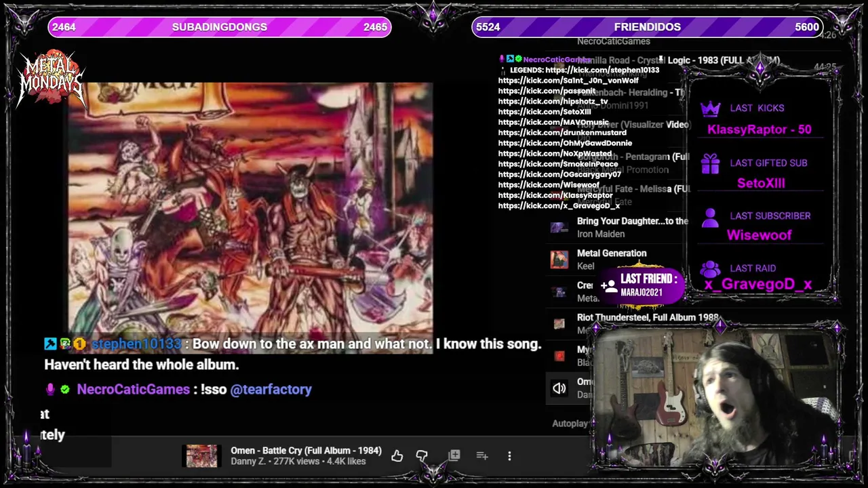Image resolution: width=868 pixels, height=488 pixels.
Task: Click 'x_GravegoD_x' under Last Raid
Action: [758, 285]
